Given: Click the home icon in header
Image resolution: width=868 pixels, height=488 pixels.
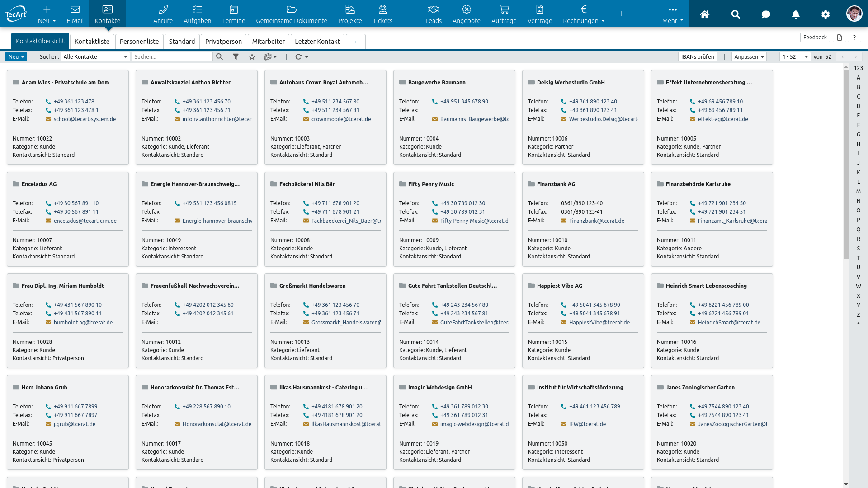Looking at the screenshot, I should 704,14.
